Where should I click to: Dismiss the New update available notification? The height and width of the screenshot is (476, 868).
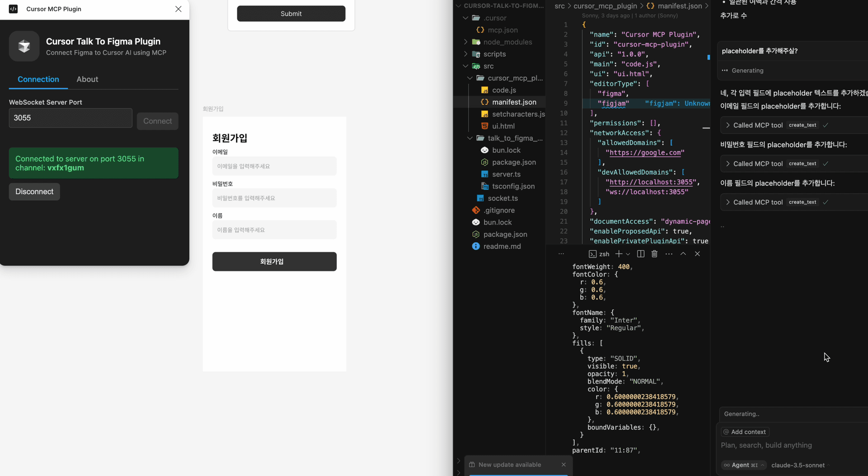point(563,465)
